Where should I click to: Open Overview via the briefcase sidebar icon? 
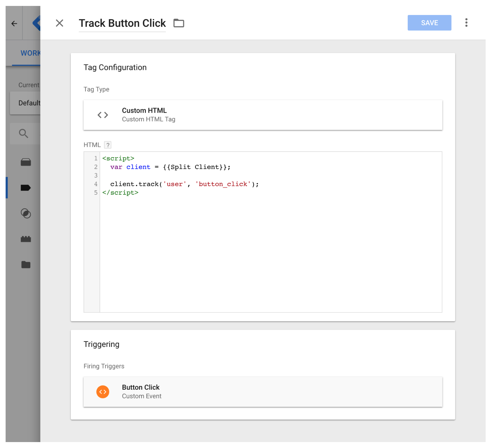point(26,162)
